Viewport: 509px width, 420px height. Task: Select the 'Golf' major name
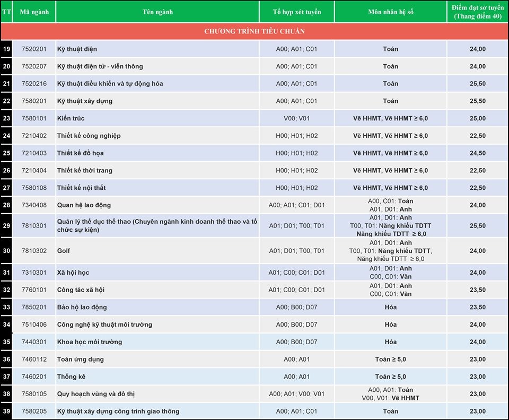64,251
